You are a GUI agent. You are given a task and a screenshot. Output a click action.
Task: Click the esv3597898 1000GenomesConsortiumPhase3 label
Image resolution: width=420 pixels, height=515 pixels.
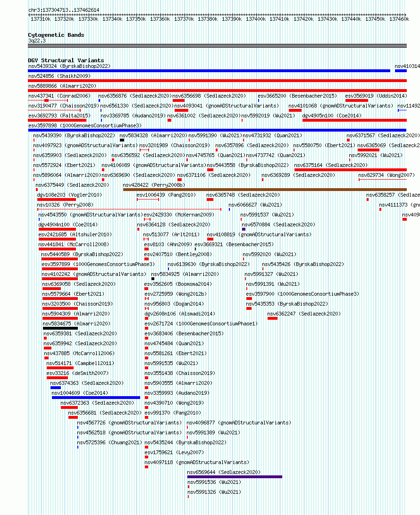85,125
